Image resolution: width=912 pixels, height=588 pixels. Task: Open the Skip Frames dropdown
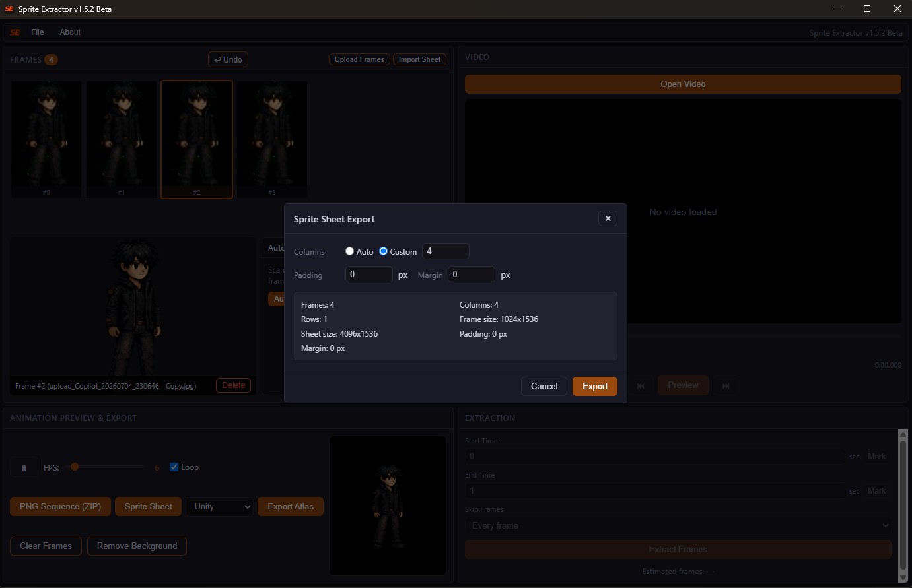tap(678, 525)
